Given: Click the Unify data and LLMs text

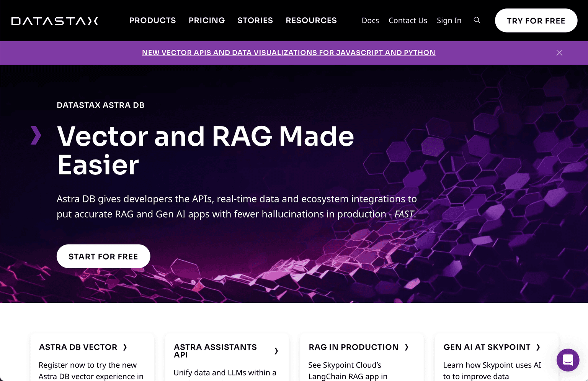Looking at the screenshot, I should coord(225,373).
